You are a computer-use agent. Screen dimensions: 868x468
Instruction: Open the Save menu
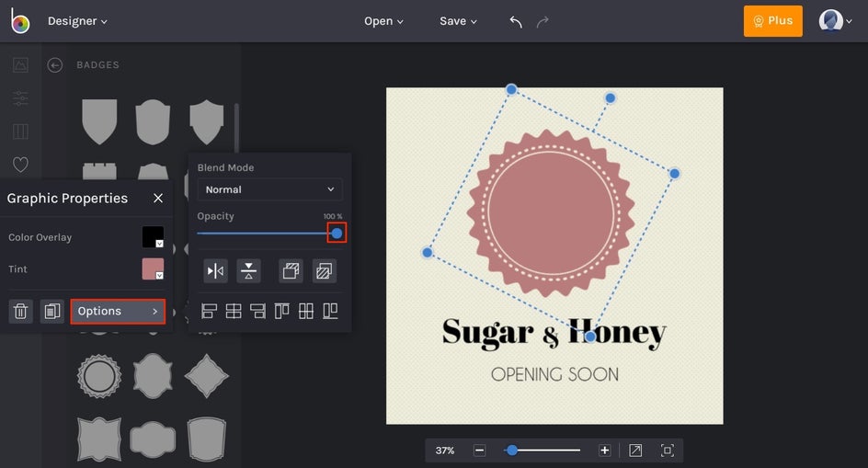(458, 21)
